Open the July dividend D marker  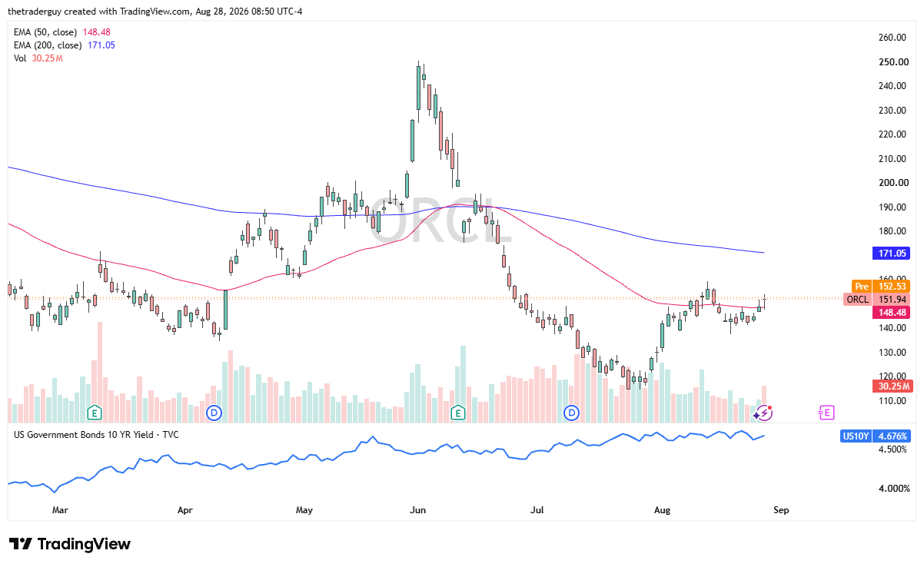pyautogui.click(x=572, y=413)
